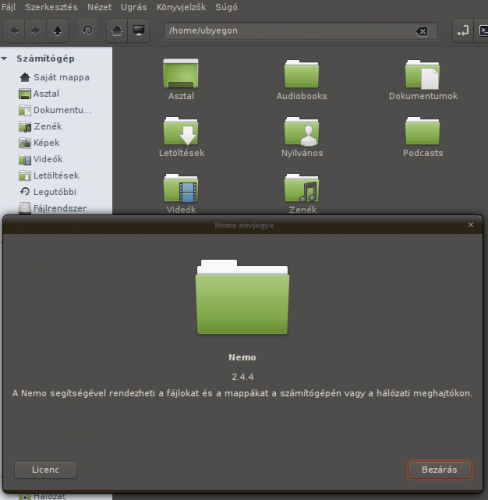Select the Audiobooks folder icon
488x500 pixels.
pos(302,74)
